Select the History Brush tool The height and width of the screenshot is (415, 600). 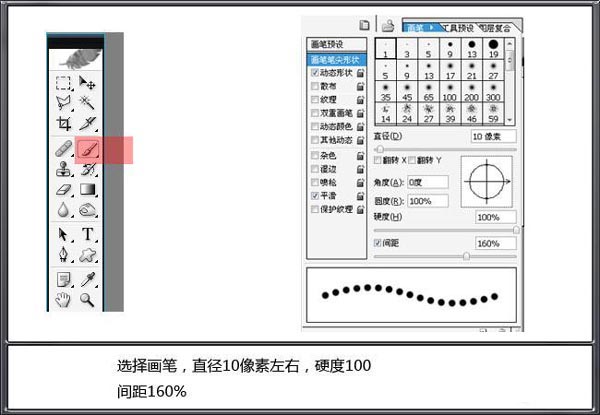pos(88,169)
